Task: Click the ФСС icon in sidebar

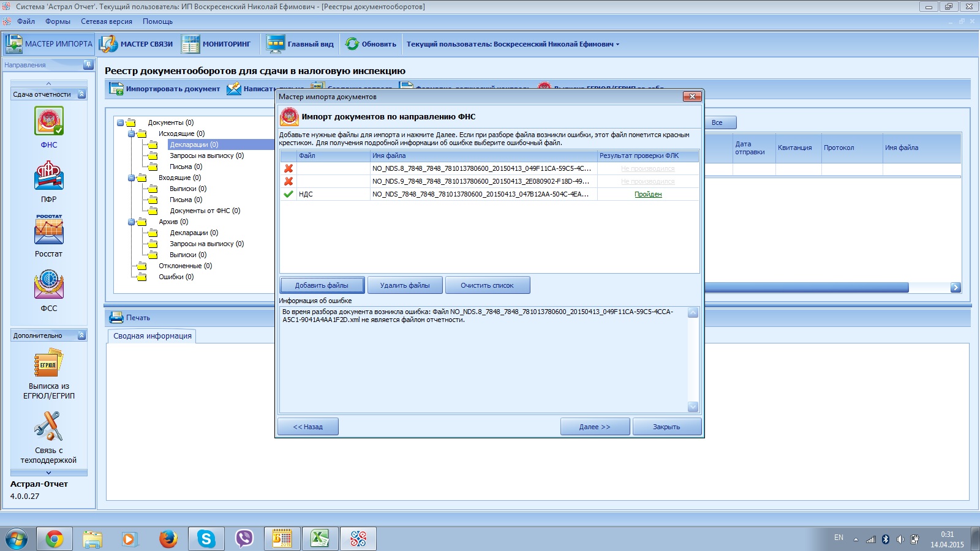Action: [49, 285]
